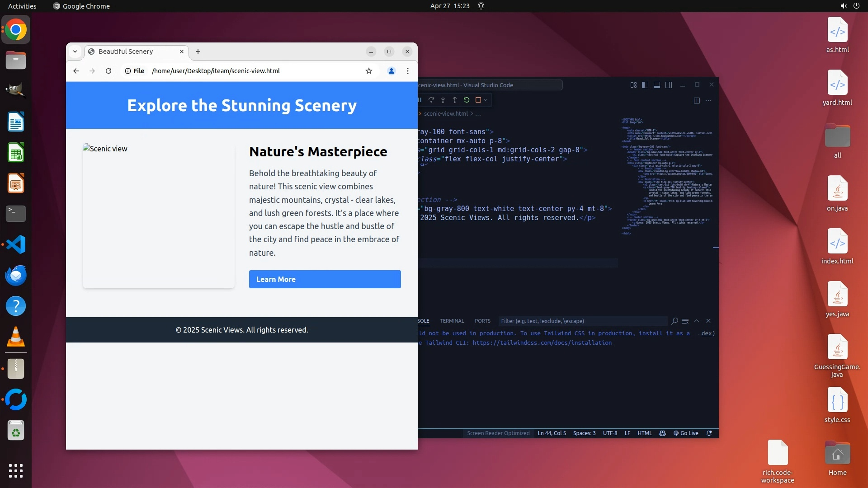Split the VS Code editor right
Image resolution: width=868 pixels, height=488 pixels.
tap(697, 100)
